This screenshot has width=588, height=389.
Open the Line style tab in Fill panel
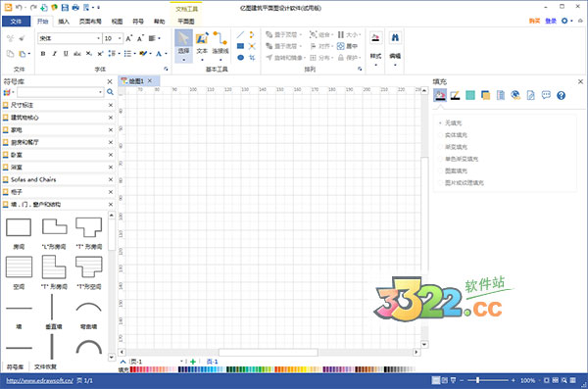455,95
